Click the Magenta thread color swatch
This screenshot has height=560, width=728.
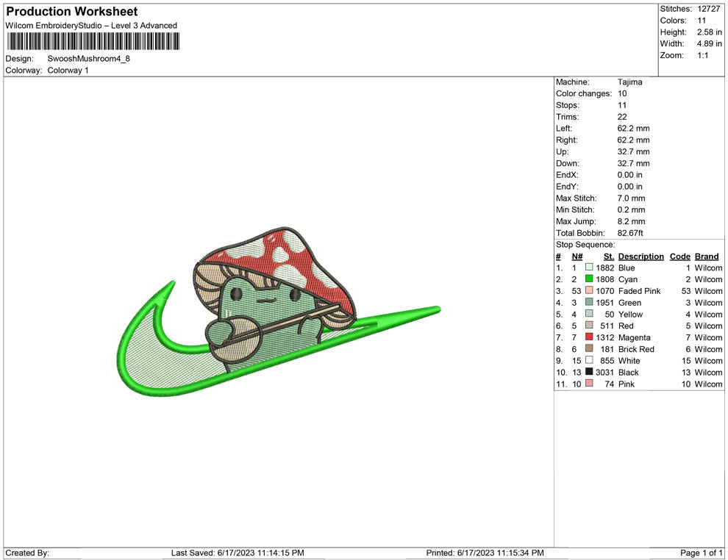pyautogui.click(x=589, y=337)
